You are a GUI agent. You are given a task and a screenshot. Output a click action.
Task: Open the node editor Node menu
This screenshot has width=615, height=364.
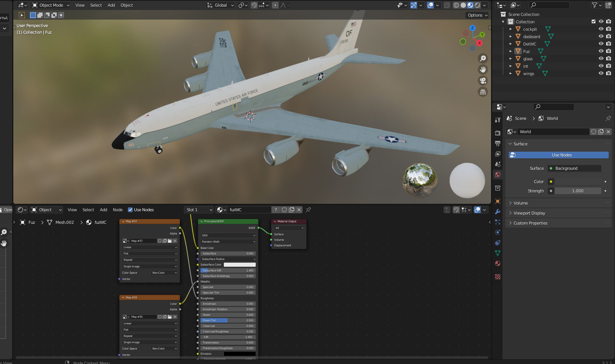click(x=118, y=210)
